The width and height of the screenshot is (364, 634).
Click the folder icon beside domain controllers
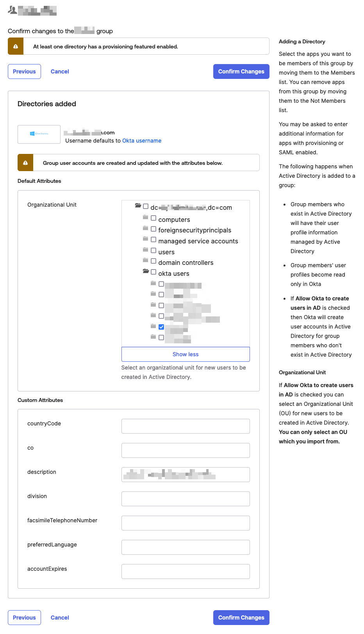(145, 260)
